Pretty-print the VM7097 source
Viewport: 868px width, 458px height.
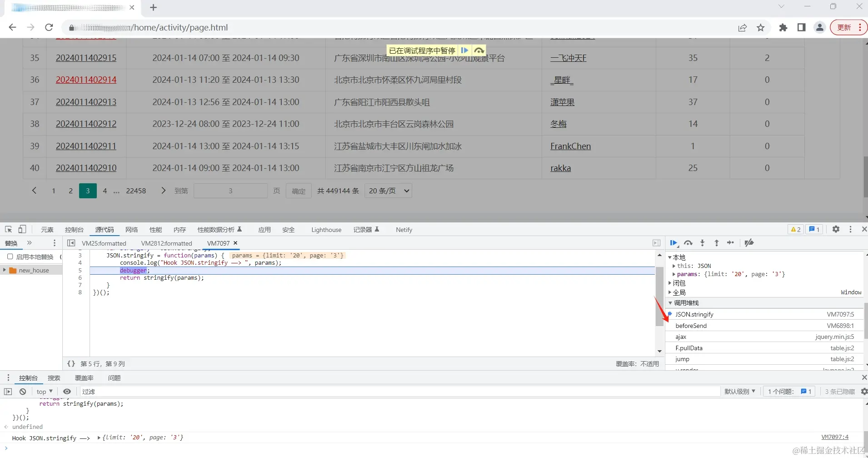[71, 364]
